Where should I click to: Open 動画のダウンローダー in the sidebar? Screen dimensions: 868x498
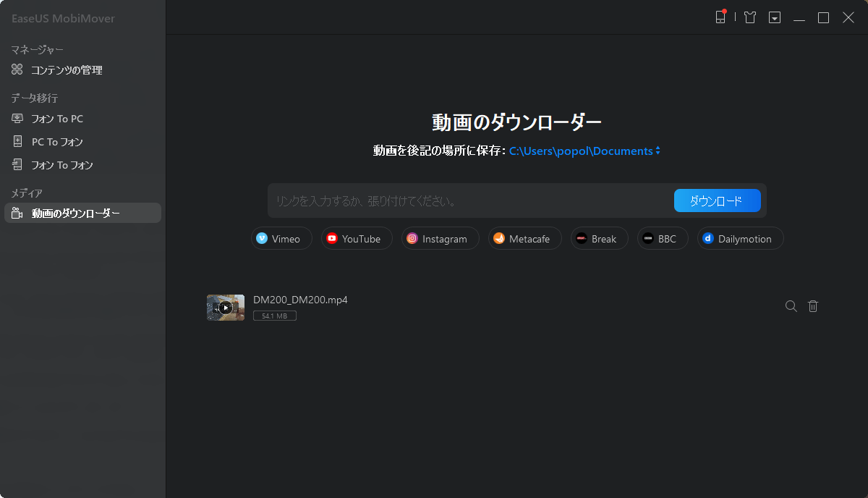(x=82, y=213)
